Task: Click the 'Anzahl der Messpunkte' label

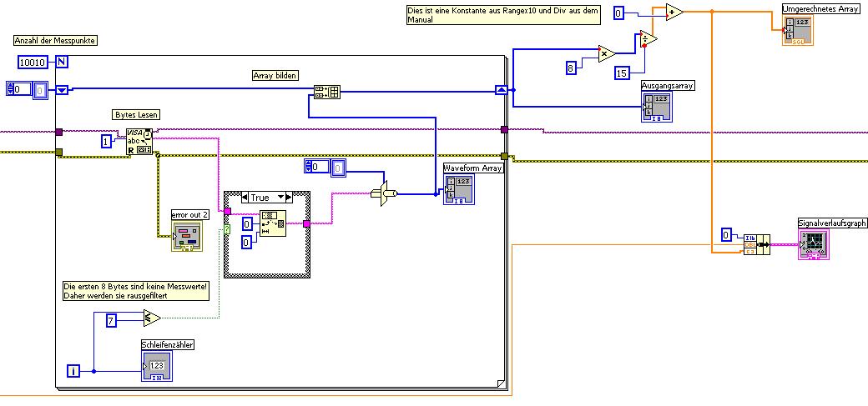Action: (55, 41)
